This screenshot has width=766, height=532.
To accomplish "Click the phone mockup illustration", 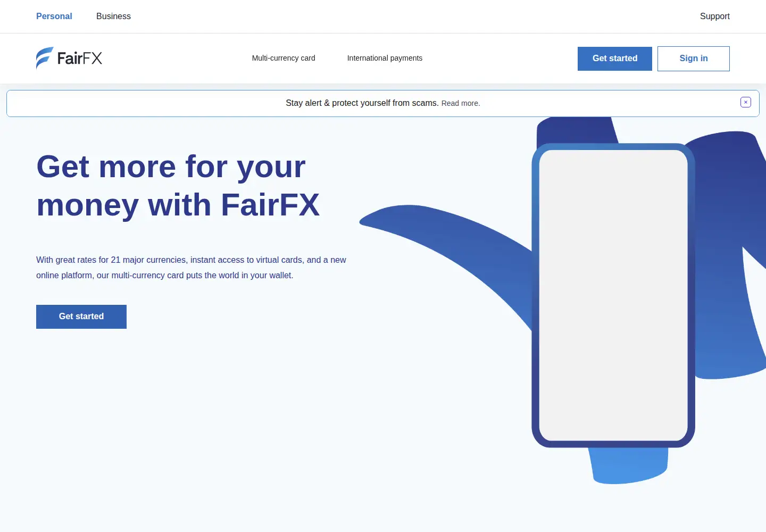I will tap(613, 295).
